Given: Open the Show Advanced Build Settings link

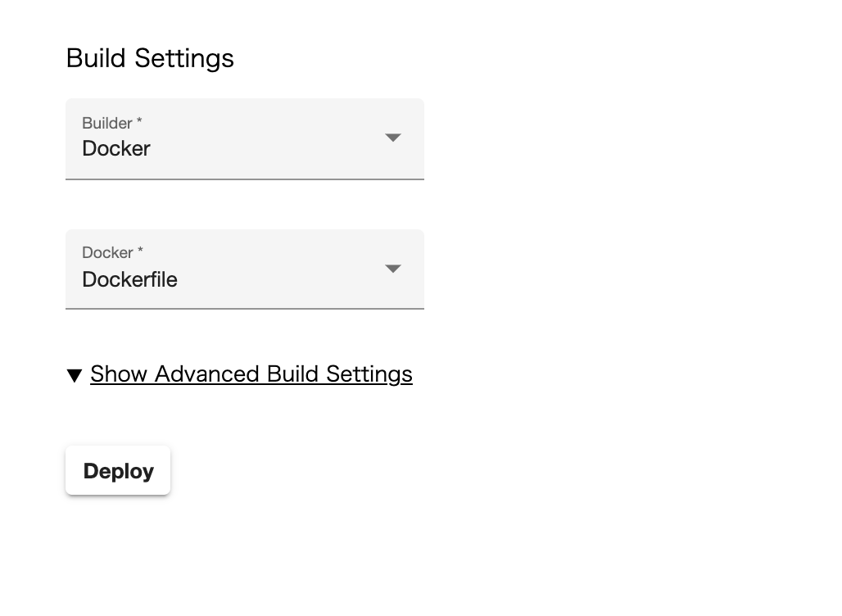Looking at the screenshot, I should point(251,374).
